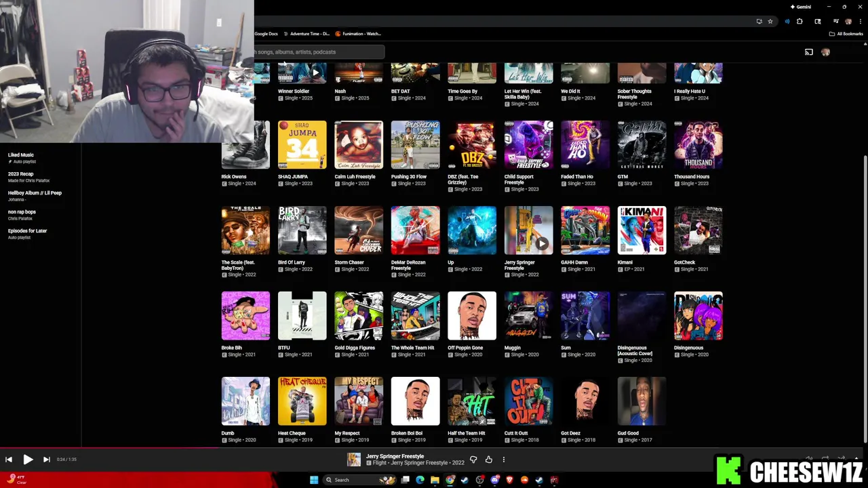Like the current song with thumbs up
The image size is (868, 488).
pos(488,460)
